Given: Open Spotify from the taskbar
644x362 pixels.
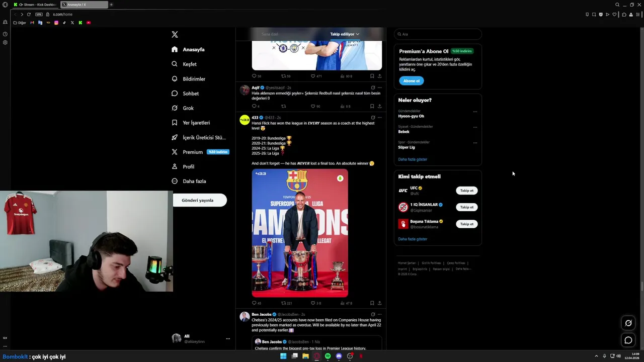Looking at the screenshot, I should (328, 356).
